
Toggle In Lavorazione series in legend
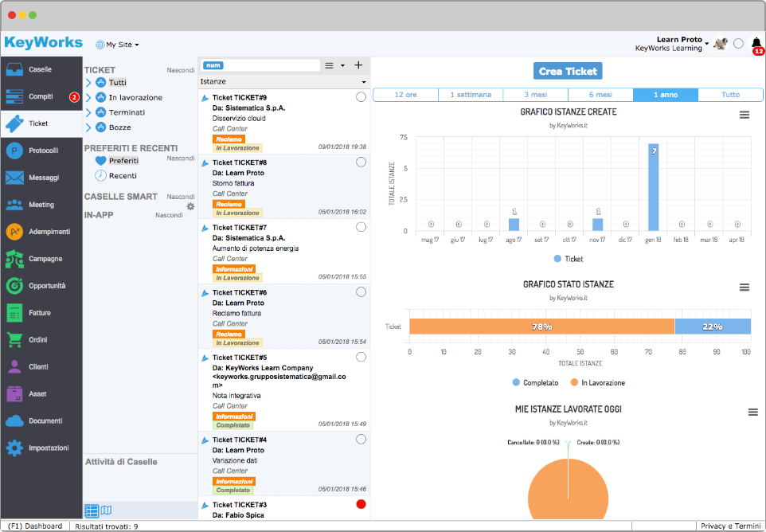[x=597, y=383]
